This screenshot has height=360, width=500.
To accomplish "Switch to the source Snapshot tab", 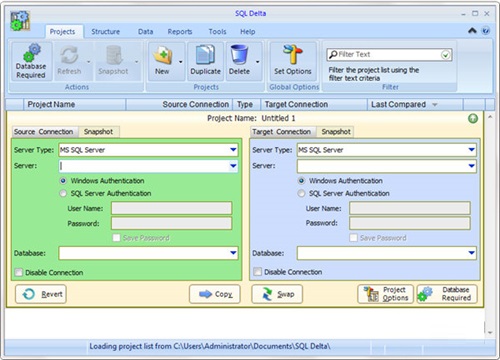I will (x=98, y=132).
